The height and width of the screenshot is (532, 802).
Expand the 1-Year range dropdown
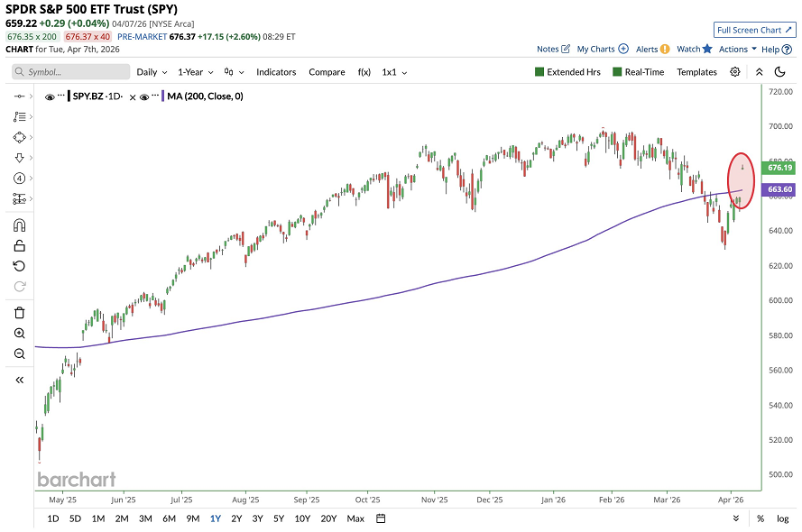[195, 71]
